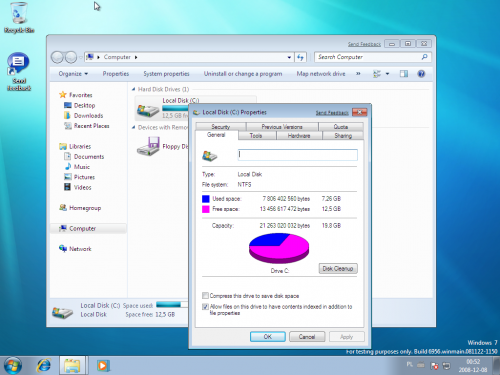Click System properties in toolbar
Image resolution: width=500 pixels, height=375 pixels.
[x=166, y=74]
